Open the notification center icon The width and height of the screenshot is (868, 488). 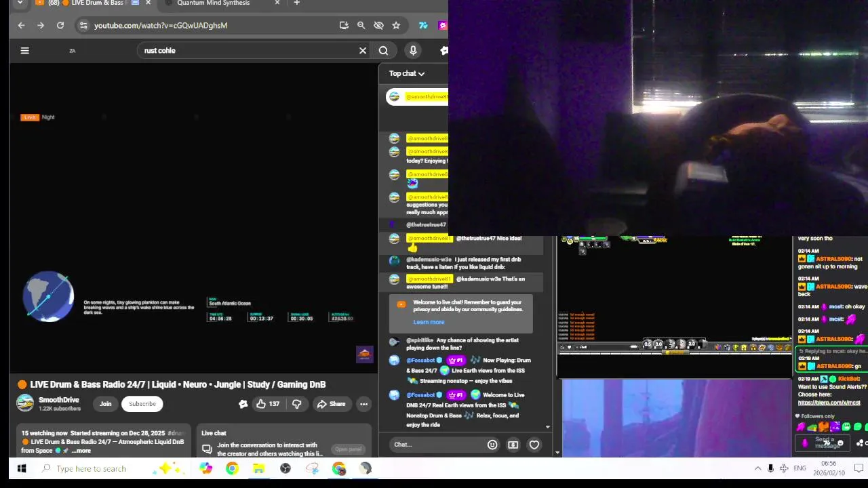click(x=859, y=468)
